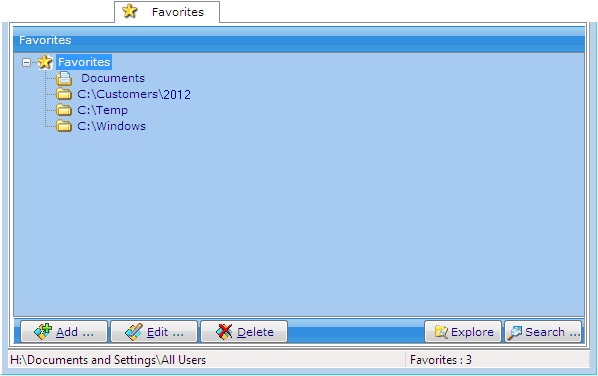The image size is (598, 376).
Task: Click the star icon on the Favorites tab
Action: coord(130,11)
